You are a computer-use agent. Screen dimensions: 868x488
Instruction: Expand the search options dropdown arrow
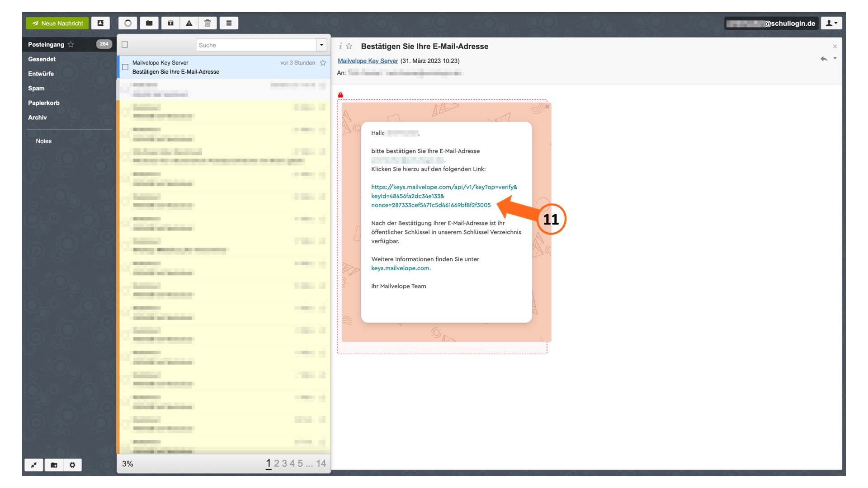coord(321,45)
